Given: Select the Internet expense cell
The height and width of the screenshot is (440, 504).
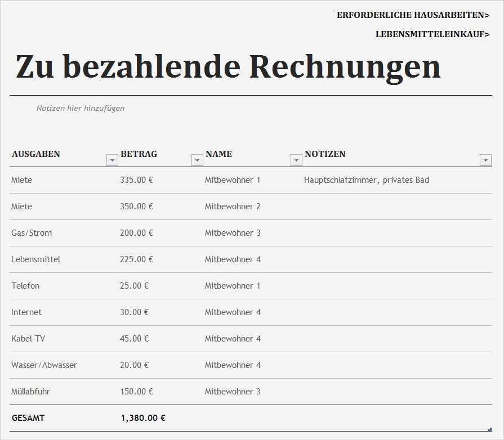Looking at the screenshot, I should (26, 312).
